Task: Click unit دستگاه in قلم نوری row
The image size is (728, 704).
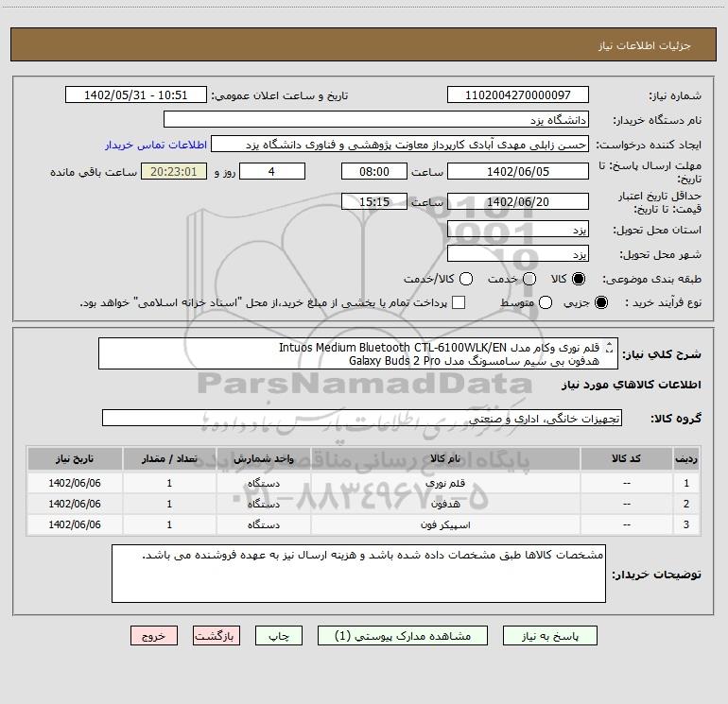Action: (x=263, y=483)
